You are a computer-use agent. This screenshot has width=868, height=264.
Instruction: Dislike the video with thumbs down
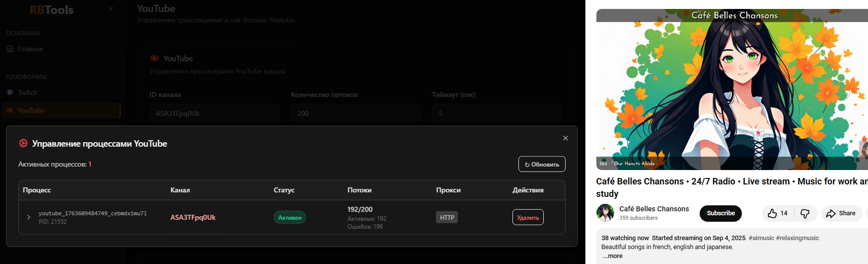805,213
